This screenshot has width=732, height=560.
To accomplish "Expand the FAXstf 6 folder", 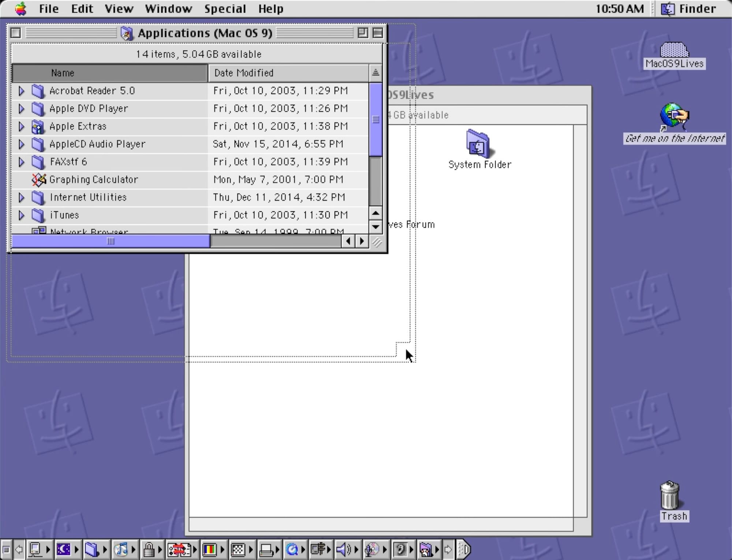I will (x=21, y=162).
